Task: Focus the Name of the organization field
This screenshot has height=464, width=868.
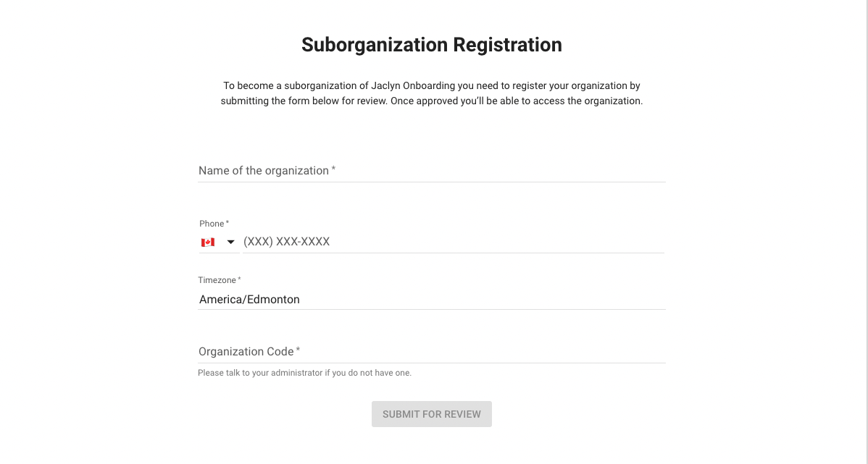Action: pos(432,170)
